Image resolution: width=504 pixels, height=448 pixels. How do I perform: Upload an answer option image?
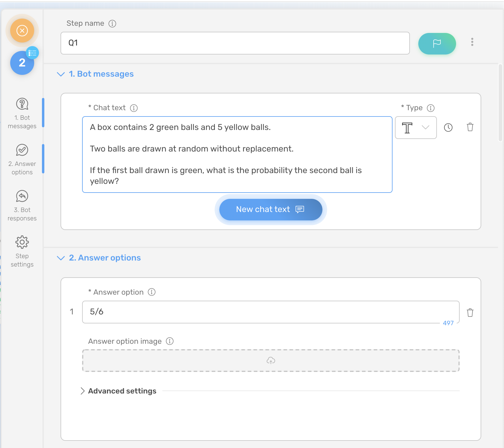tap(271, 361)
